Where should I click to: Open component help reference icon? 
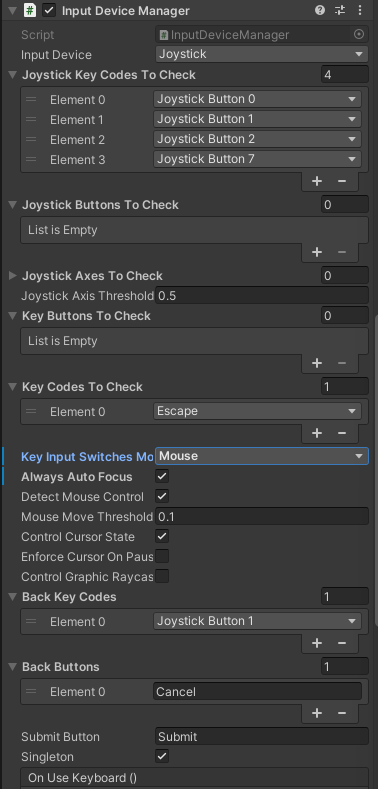320,10
